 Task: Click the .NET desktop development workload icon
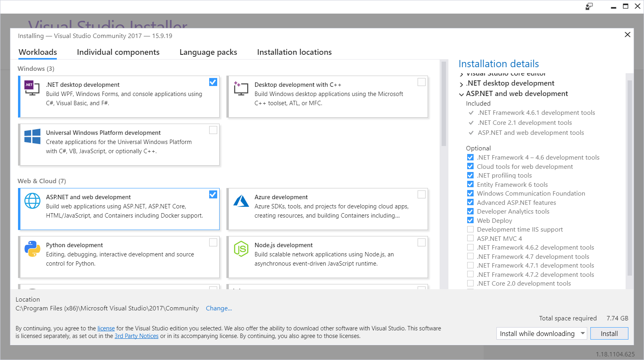32,88
